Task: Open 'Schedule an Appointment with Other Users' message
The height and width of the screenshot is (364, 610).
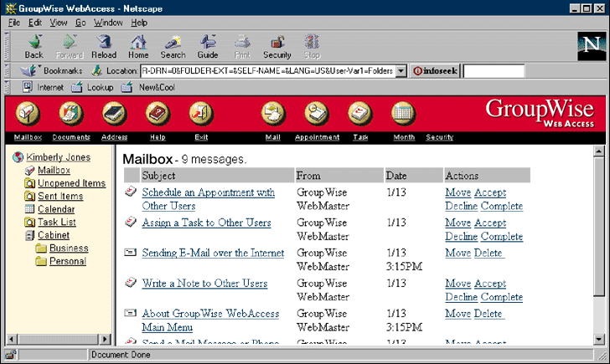Action: [208, 199]
